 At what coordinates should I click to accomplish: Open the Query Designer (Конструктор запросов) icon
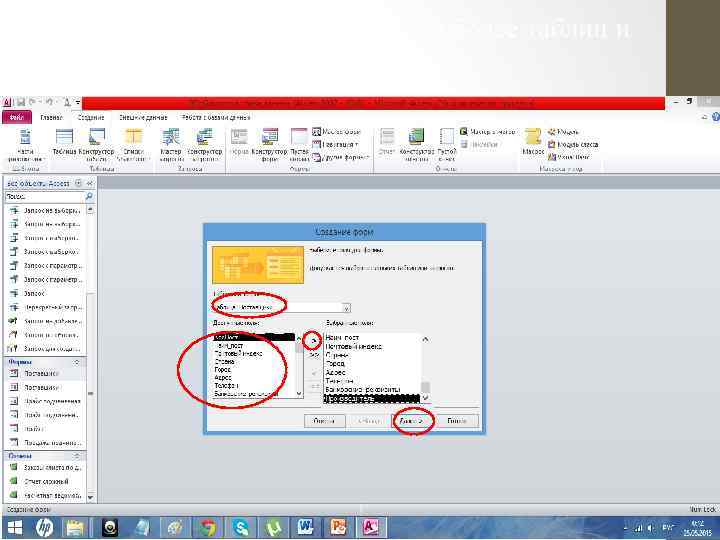coord(205,145)
